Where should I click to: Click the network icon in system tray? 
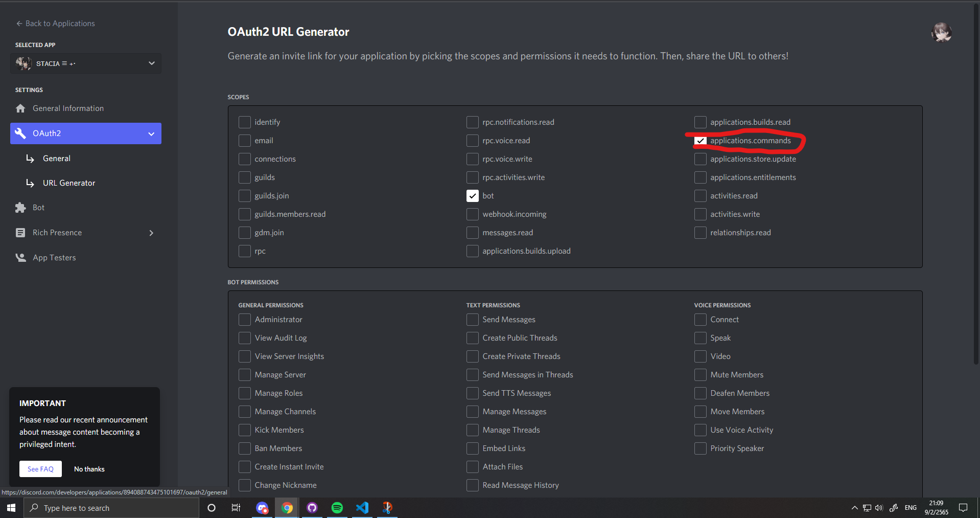click(867, 508)
